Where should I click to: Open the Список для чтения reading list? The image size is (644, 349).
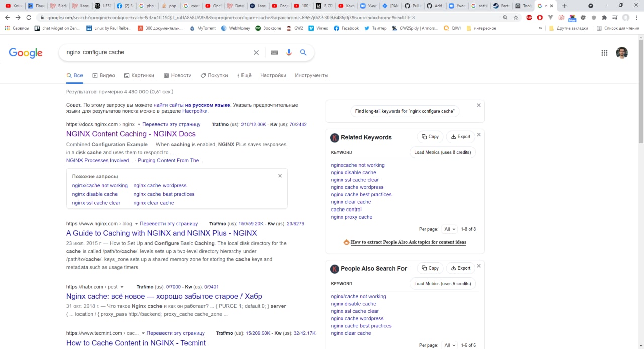pyautogui.click(x=617, y=28)
